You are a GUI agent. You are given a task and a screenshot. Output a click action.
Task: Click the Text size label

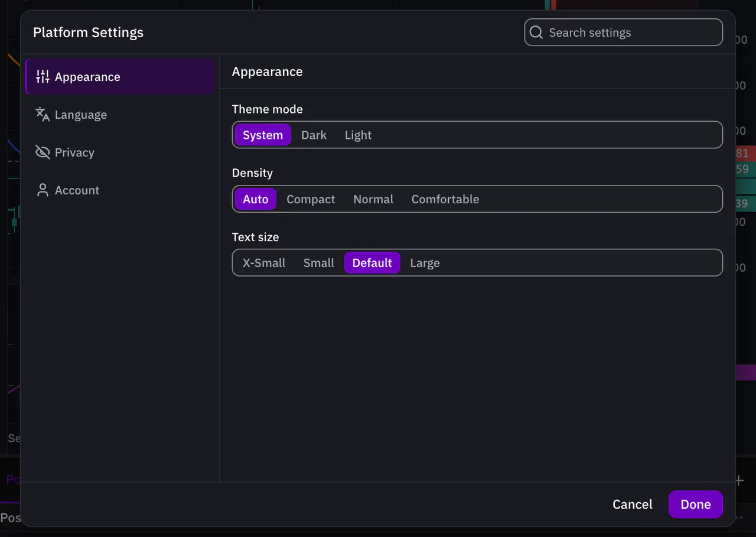(255, 237)
